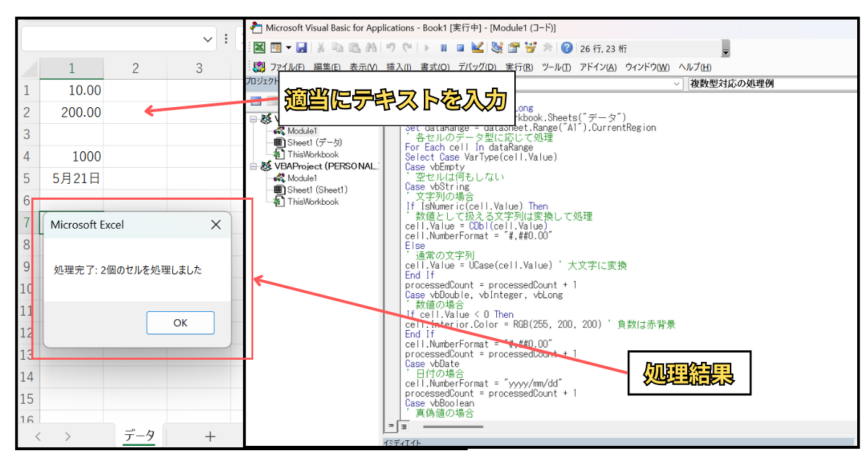Click the Run Sub play icon

click(427, 48)
